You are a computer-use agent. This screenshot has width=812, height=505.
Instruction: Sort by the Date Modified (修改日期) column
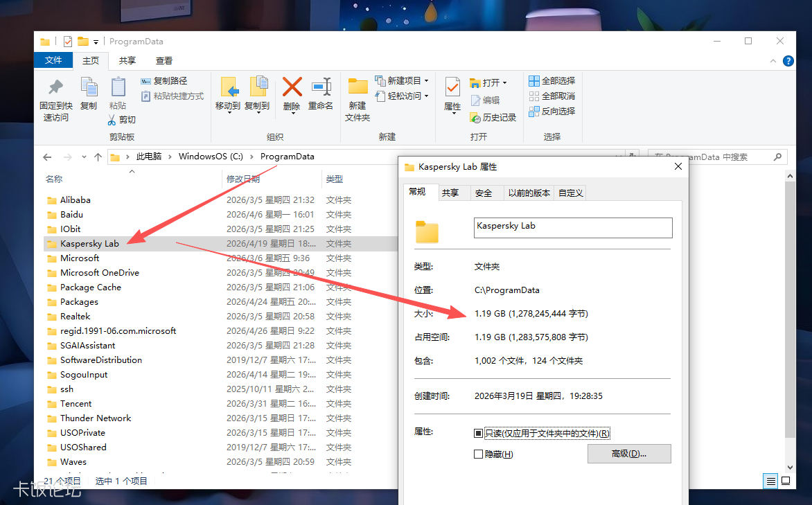point(243,179)
